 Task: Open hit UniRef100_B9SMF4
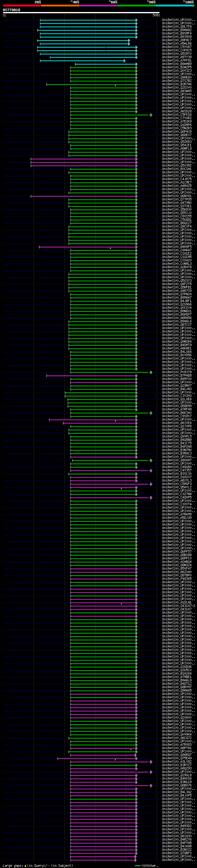[x=177, y=33]
